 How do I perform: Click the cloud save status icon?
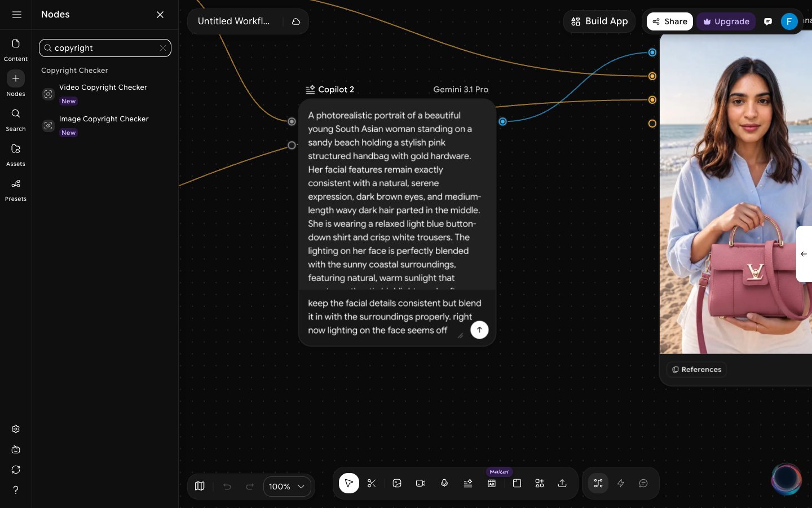coord(296,21)
